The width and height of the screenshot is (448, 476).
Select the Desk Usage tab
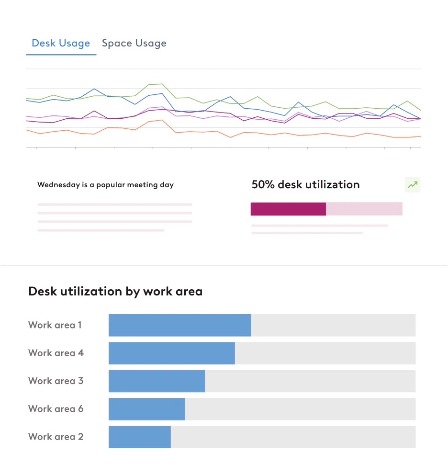(61, 43)
